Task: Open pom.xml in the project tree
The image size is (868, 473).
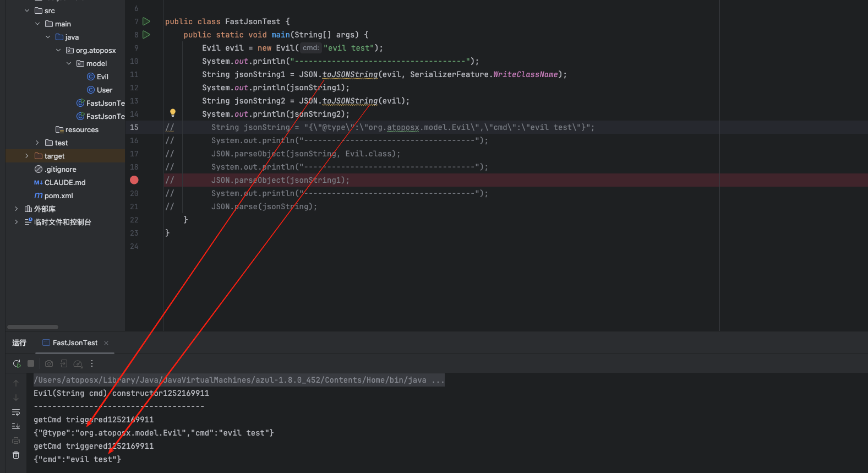Action: pos(58,196)
